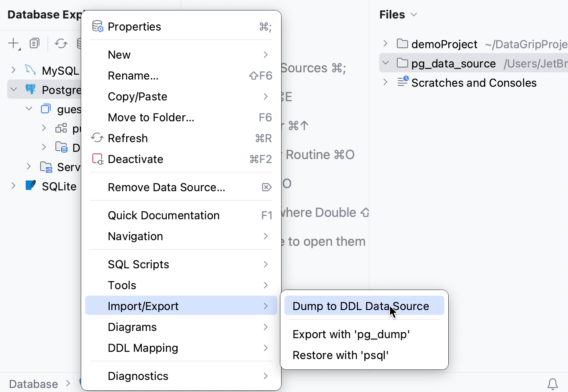Open the Files view dropdown
The height and width of the screenshot is (392, 568).
point(414,15)
